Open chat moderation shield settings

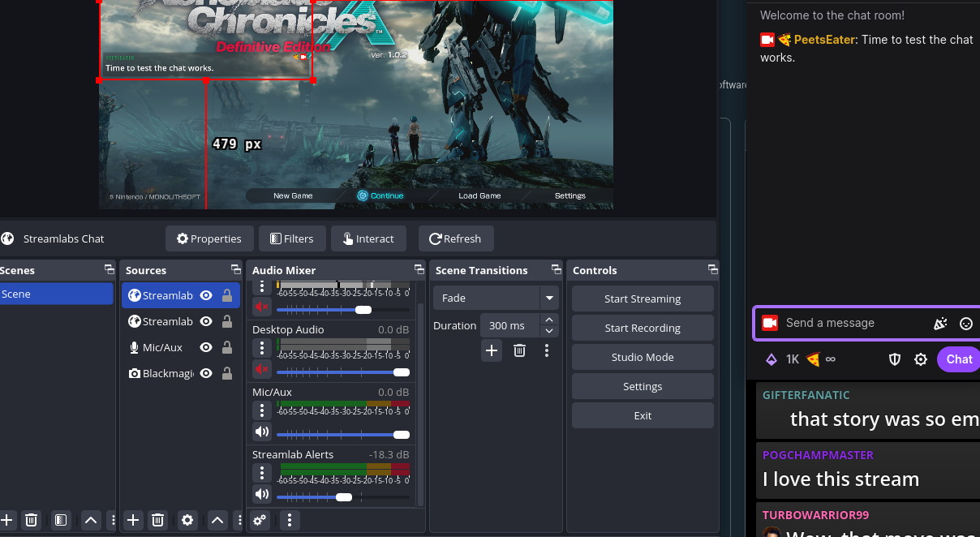(895, 359)
